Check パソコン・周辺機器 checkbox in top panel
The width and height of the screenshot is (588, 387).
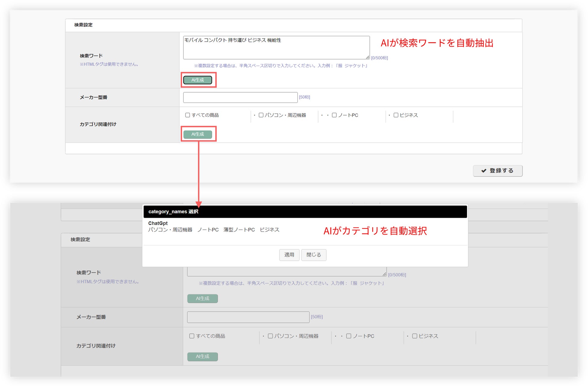pos(261,115)
